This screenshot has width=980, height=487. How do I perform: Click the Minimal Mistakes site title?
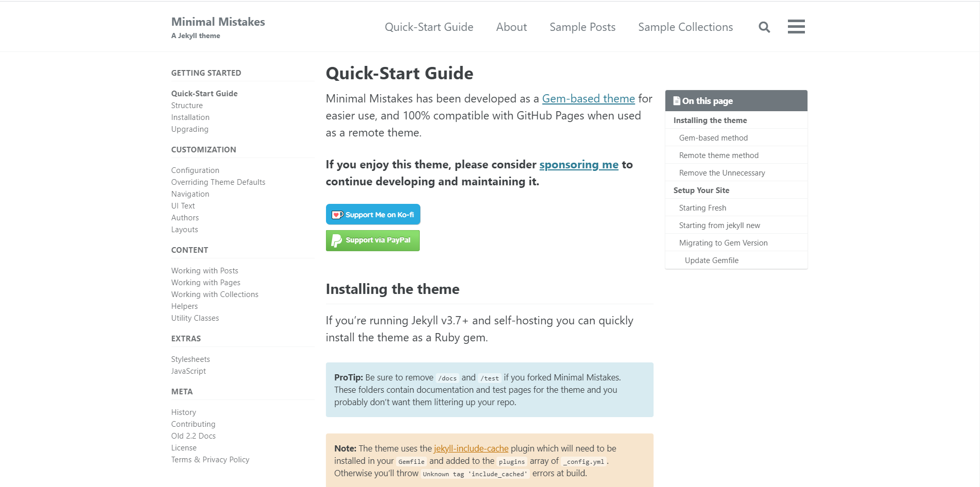tap(218, 22)
